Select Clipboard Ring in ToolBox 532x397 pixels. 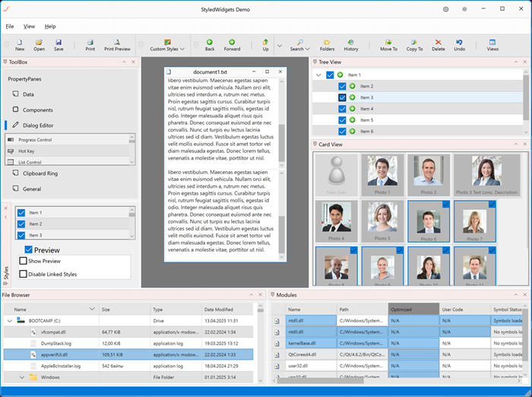(40, 173)
